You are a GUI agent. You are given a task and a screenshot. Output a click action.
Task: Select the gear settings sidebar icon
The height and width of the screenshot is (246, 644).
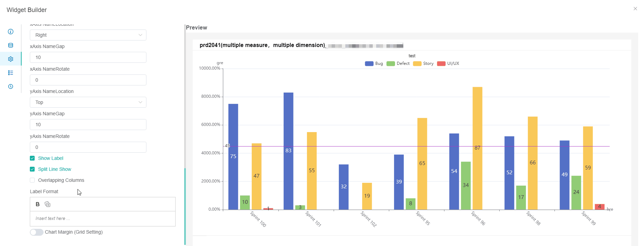pos(11,59)
